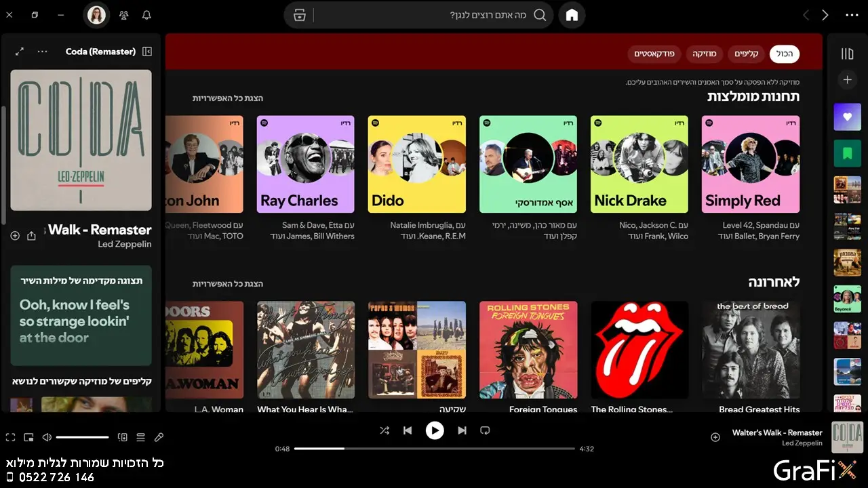Enter full screen from the player bar
The image size is (868, 488).
(x=10, y=438)
